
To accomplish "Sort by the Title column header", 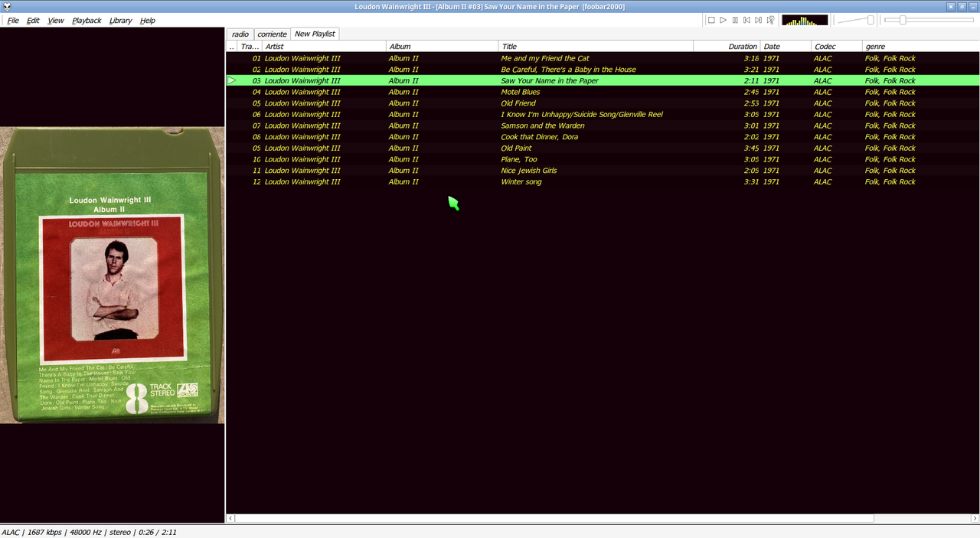I will tap(596, 47).
